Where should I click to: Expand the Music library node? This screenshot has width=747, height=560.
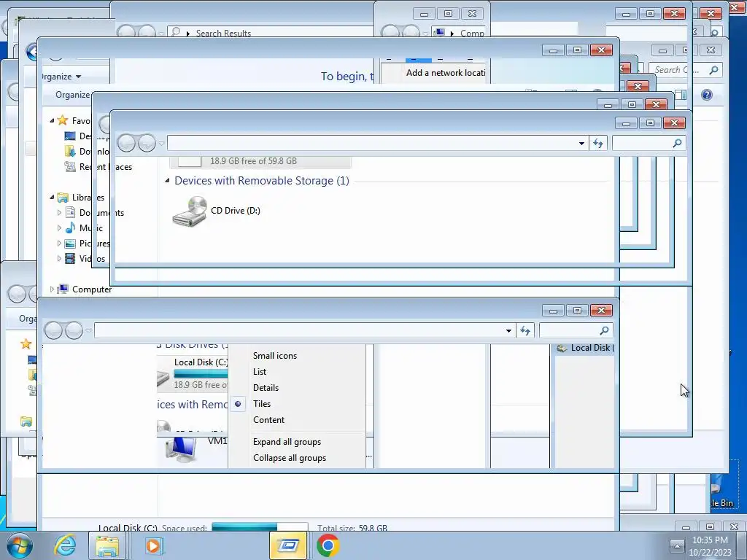click(59, 227)
